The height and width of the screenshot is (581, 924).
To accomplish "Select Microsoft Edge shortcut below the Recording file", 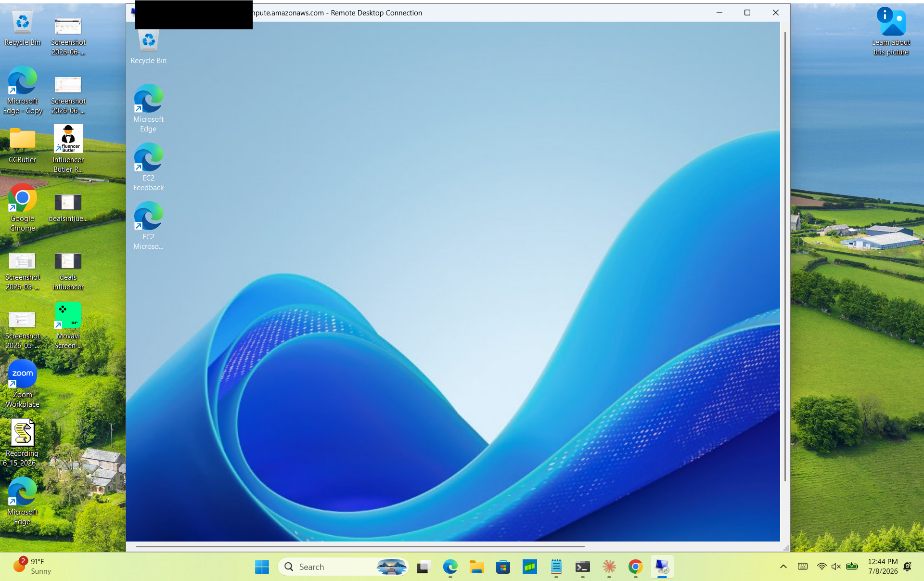I will (22, 502).
